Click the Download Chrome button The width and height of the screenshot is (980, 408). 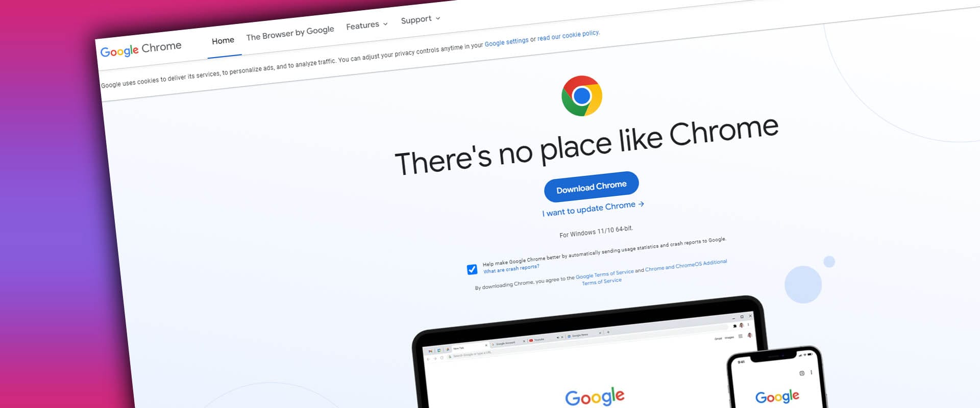click(x=592, y=187)
